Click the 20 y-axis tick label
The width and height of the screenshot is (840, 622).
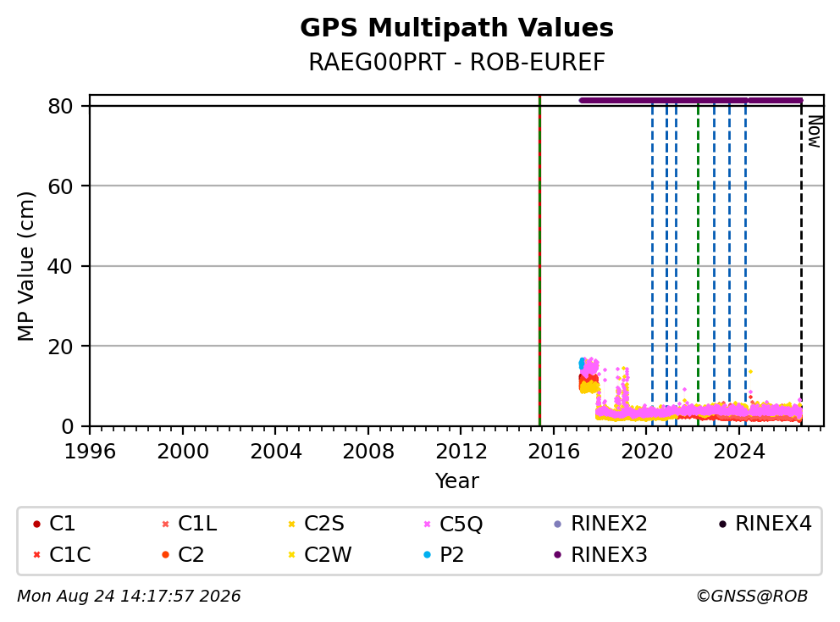pos(60,347)
